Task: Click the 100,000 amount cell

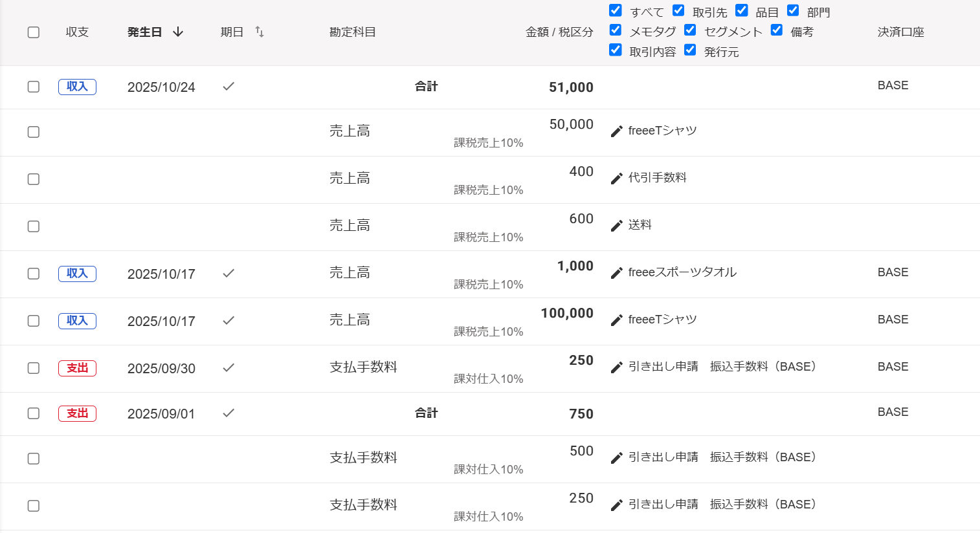Action: click(567, 313)
